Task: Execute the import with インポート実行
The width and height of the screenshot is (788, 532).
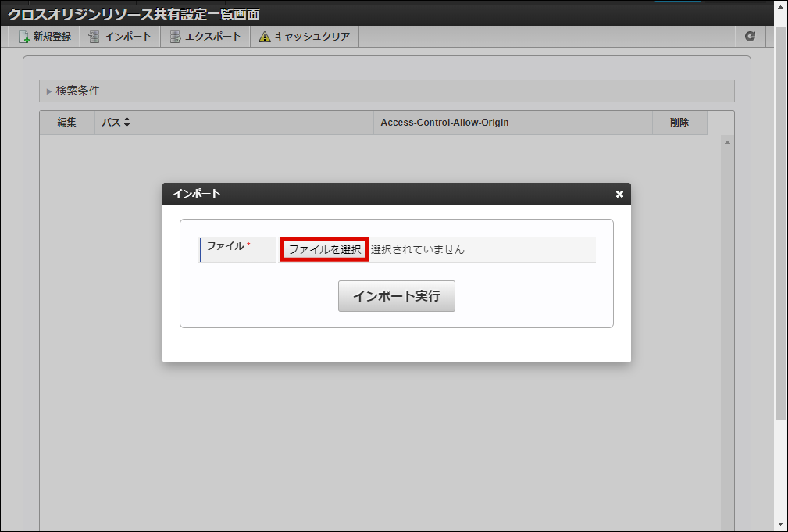Action: pyautogui.click(x=396, y=296)
